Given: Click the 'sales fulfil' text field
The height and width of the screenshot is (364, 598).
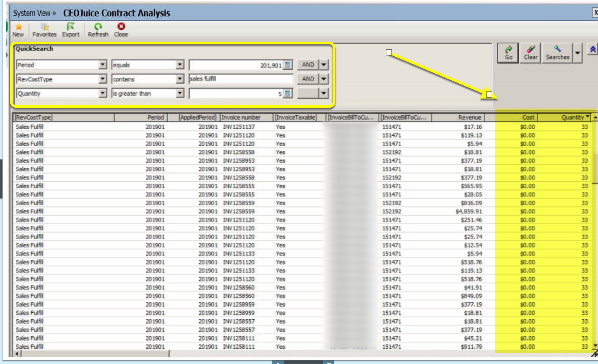Looking at the screenshot, I should click(241, 79).
